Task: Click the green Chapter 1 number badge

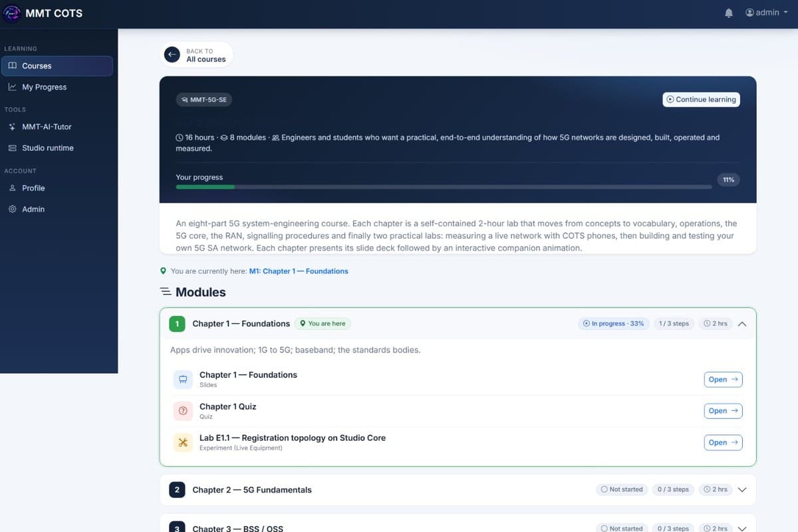Action: pos(177,324)
